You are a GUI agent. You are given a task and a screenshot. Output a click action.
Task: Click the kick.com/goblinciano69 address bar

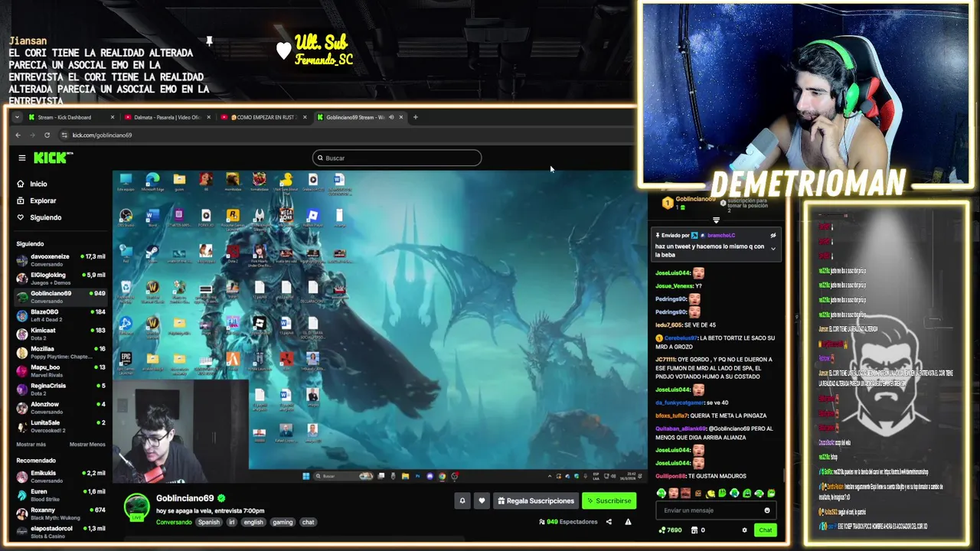(102, 135)
